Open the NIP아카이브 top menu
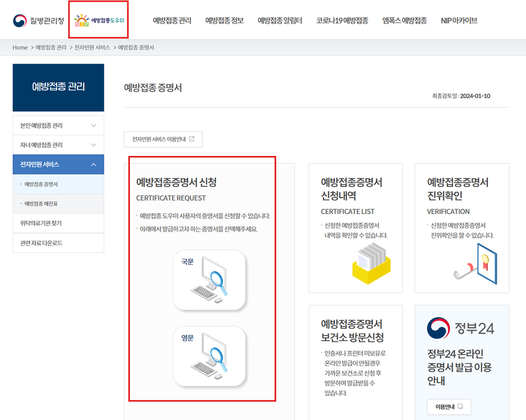The height and width of the screenshot is (420, 526). pos(459,21)
